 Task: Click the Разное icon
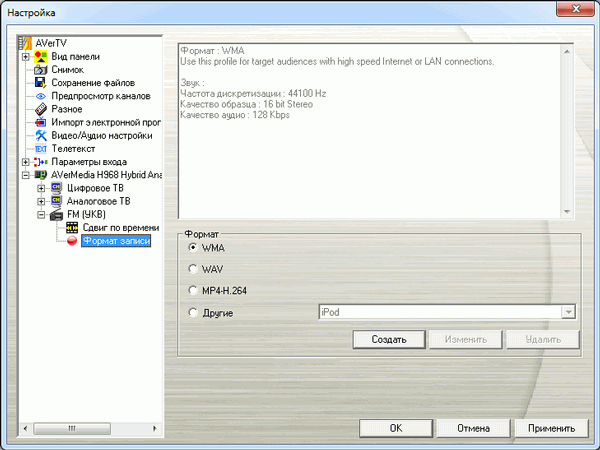pyautogui.click(x=41, y=109)
